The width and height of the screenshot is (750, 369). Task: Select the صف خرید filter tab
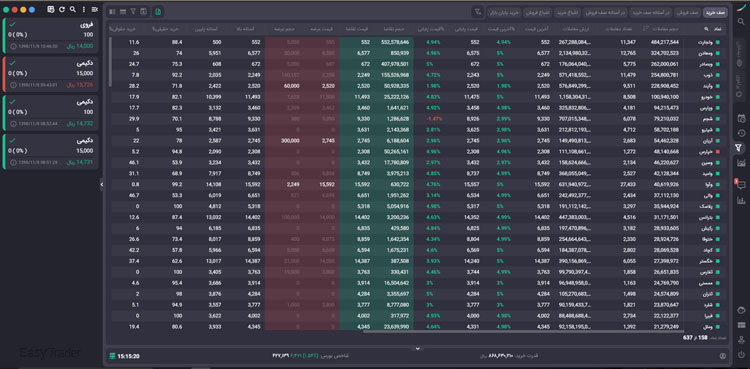pos(715,12)
